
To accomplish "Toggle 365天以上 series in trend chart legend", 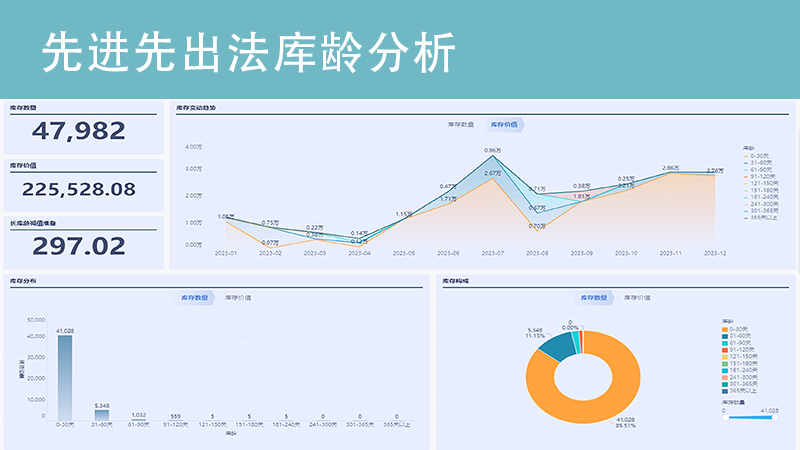I will [x=761, y=217].
